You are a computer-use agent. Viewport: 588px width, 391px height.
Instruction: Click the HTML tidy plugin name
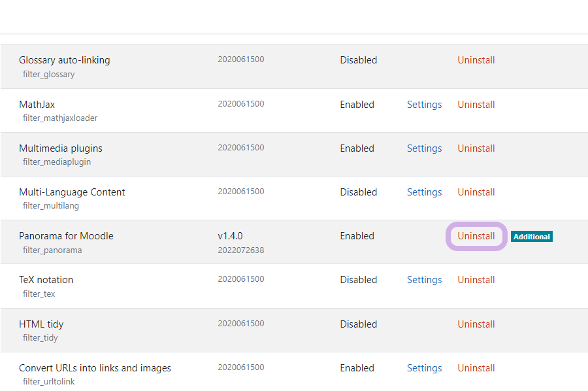pyautogui.click(x=41, y=324)
